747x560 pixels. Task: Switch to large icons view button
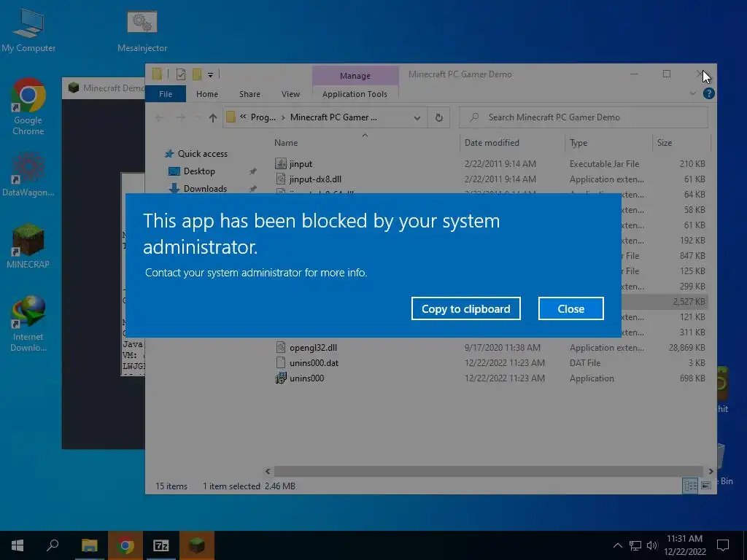point(706,485)
